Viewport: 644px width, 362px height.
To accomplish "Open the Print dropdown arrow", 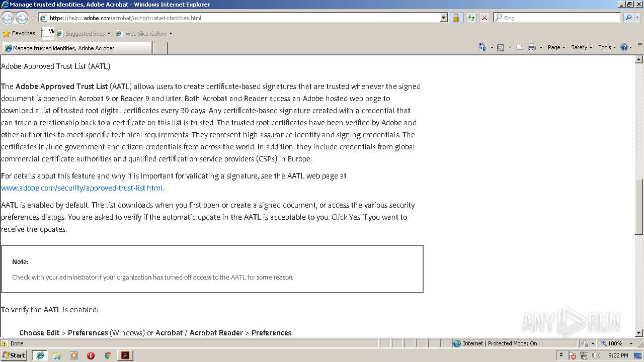I will tap(541, 47).
